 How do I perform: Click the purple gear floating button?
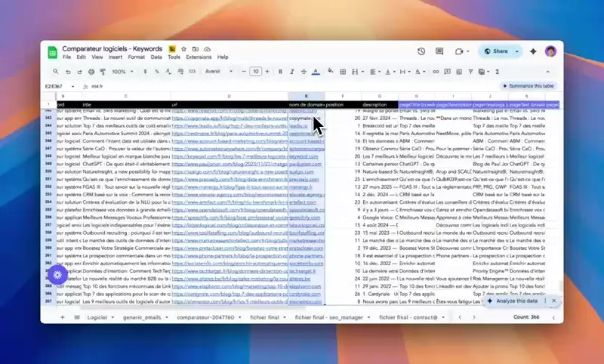(58, 275)
